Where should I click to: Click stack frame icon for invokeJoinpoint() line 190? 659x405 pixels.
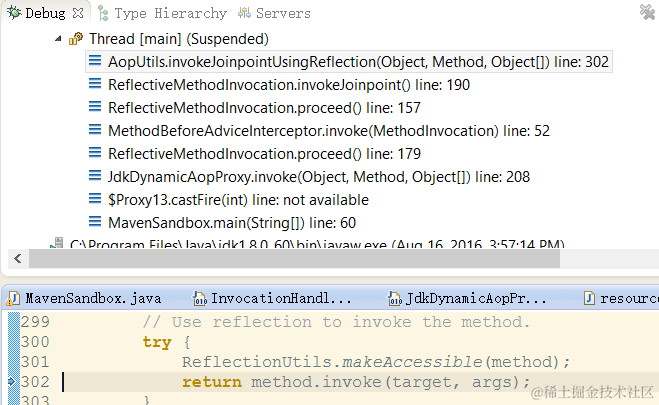click(95, 84)
